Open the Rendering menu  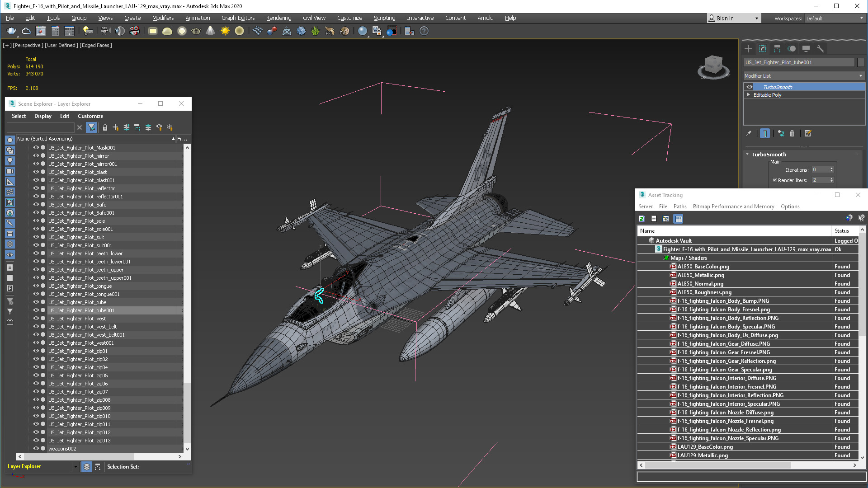pyautogui.click(x=278, y=18)
